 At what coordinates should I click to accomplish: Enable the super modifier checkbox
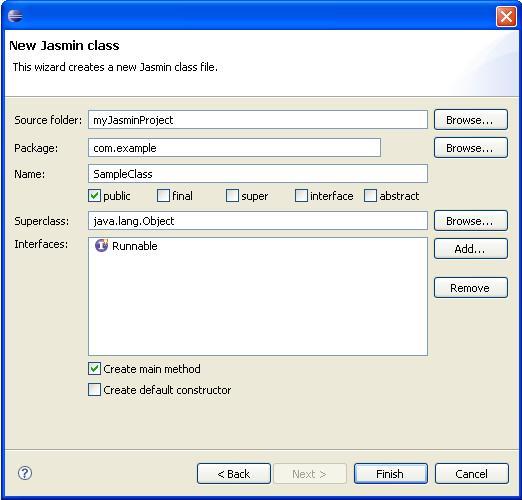[232, 196]
